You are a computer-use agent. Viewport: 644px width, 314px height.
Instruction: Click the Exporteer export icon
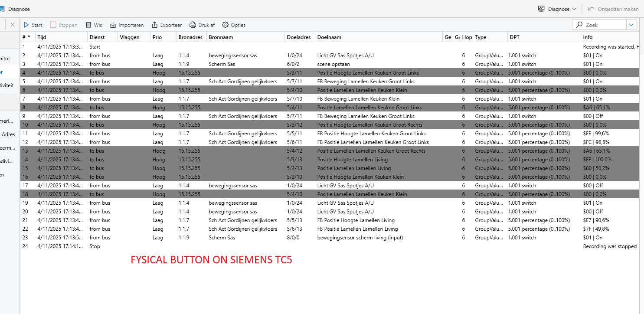[154, 25]
